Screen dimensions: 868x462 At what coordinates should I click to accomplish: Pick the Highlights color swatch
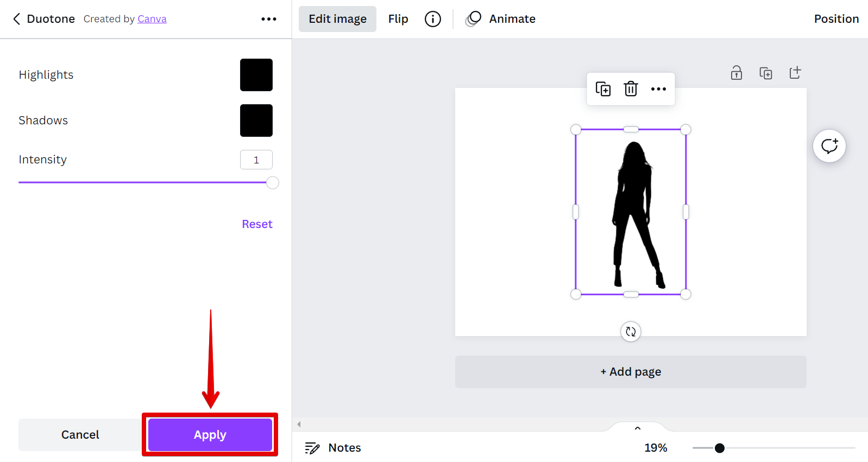pos(256,75)
